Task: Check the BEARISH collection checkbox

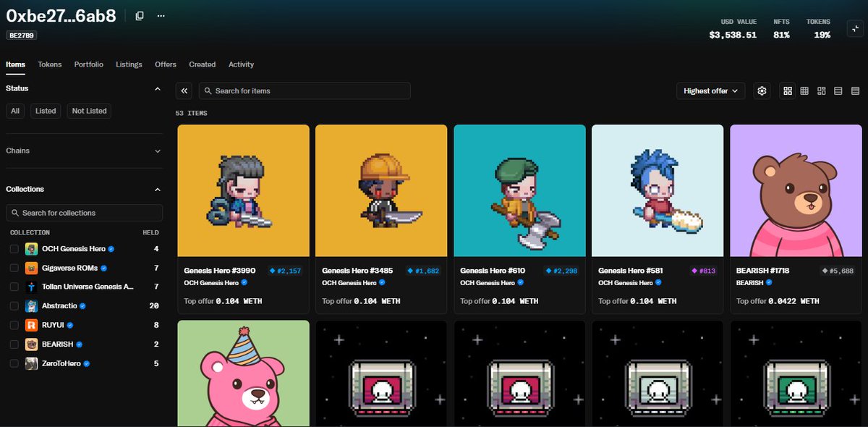Action: 14,344
